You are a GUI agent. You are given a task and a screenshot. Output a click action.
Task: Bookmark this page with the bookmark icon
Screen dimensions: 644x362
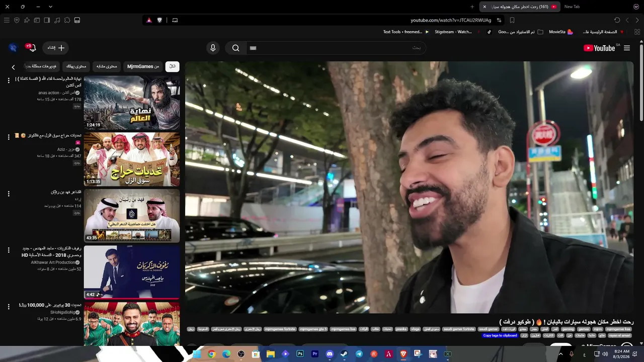[512, 20]
